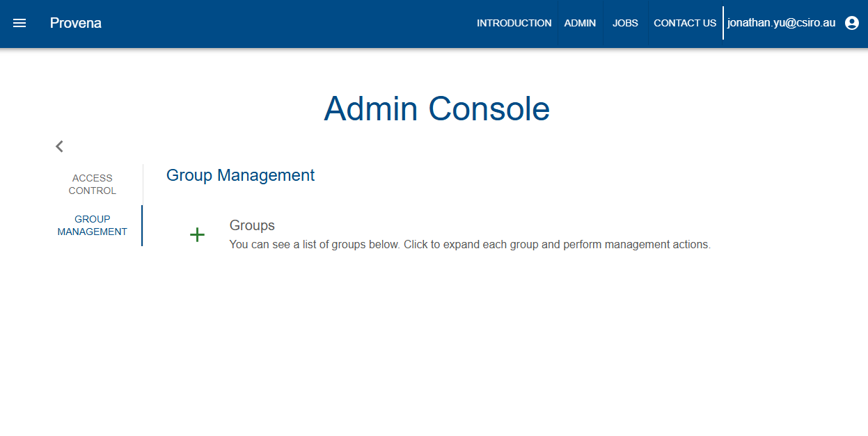
Task: Switch to the ACCESS CONTROL tab
Action: point(93,184)
